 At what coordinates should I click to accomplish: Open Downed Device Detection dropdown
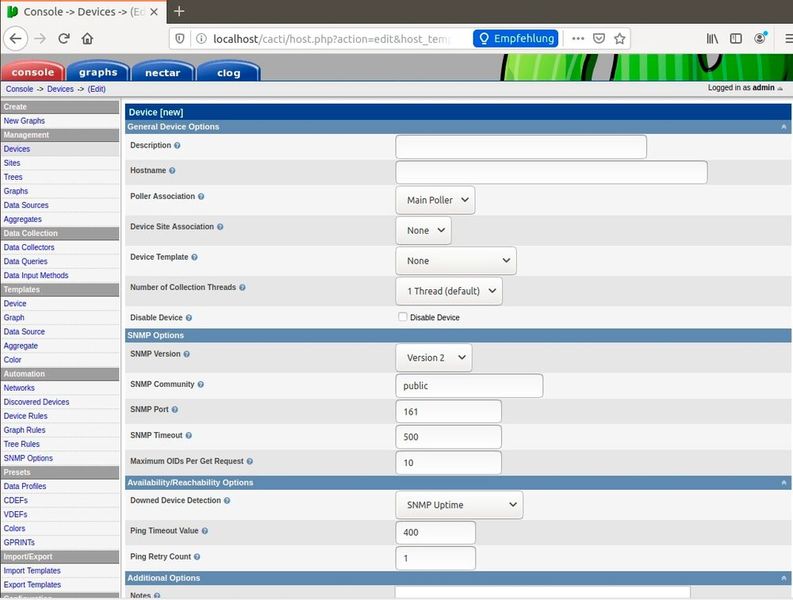[459, 505]
